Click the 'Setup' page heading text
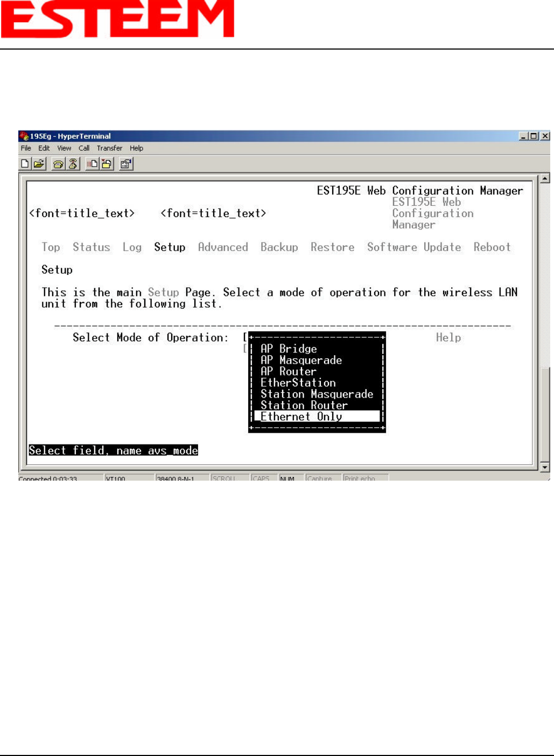 tap(57, 270)
